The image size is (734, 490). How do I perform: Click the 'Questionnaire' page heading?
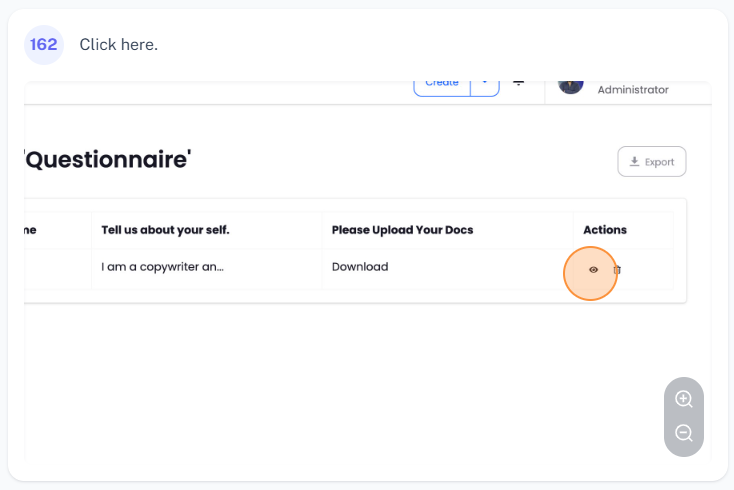click(107, 160)
